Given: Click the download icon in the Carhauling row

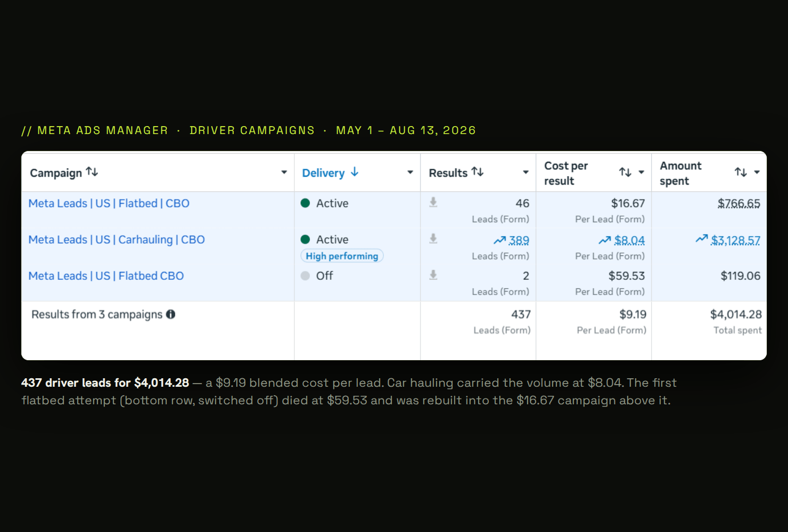Looking at the screenshot, I should pyautogui.click(x=433, y=238).
